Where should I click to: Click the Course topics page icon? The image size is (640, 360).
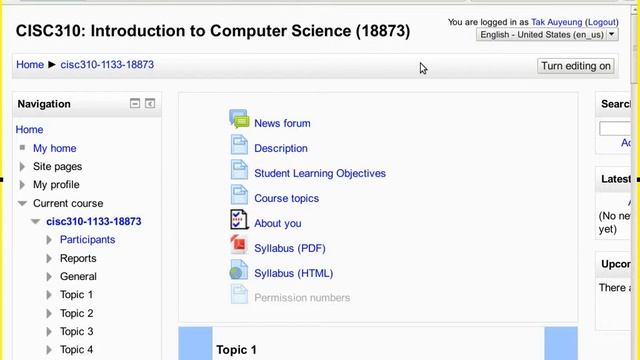239,195
